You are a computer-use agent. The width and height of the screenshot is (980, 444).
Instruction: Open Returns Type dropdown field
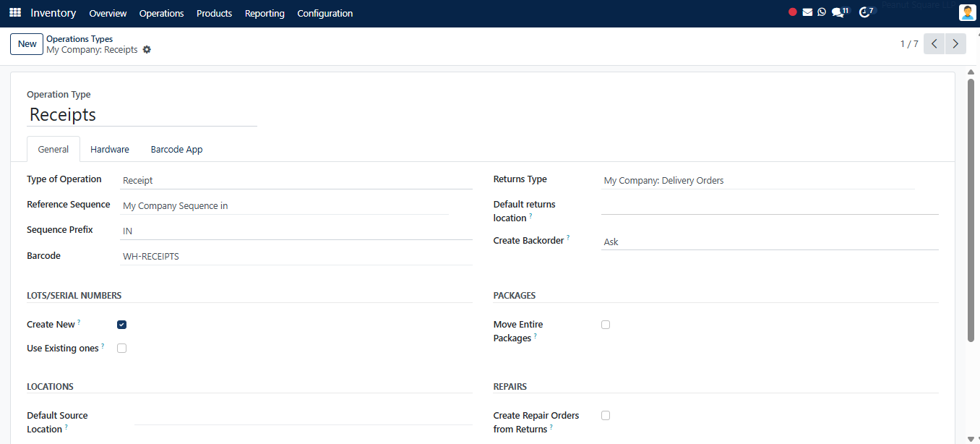(758, 181)
